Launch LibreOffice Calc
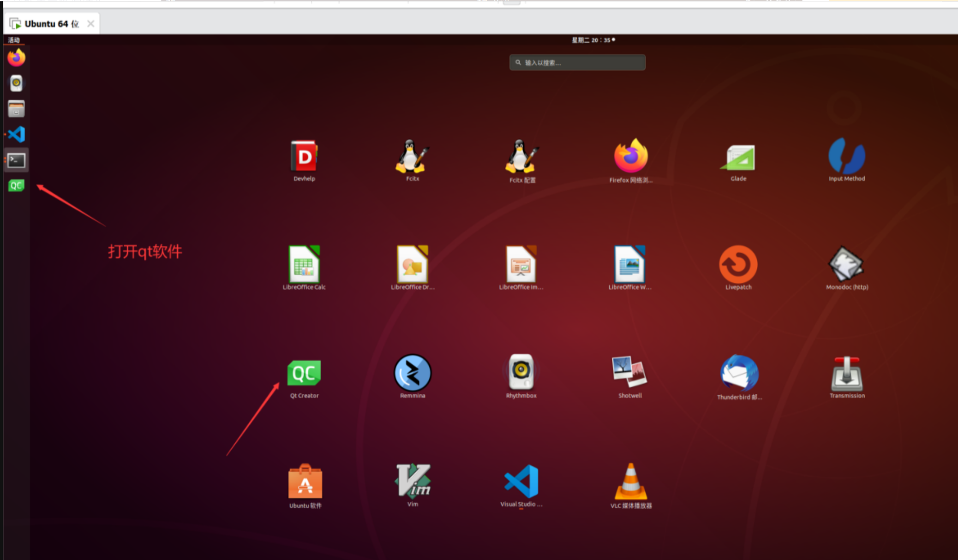 point(304,265)
